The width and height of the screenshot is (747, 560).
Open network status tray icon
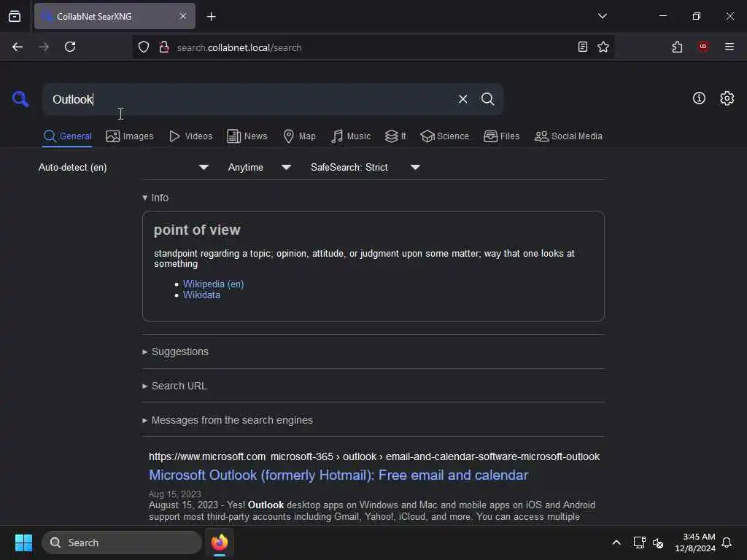[639, 542]
